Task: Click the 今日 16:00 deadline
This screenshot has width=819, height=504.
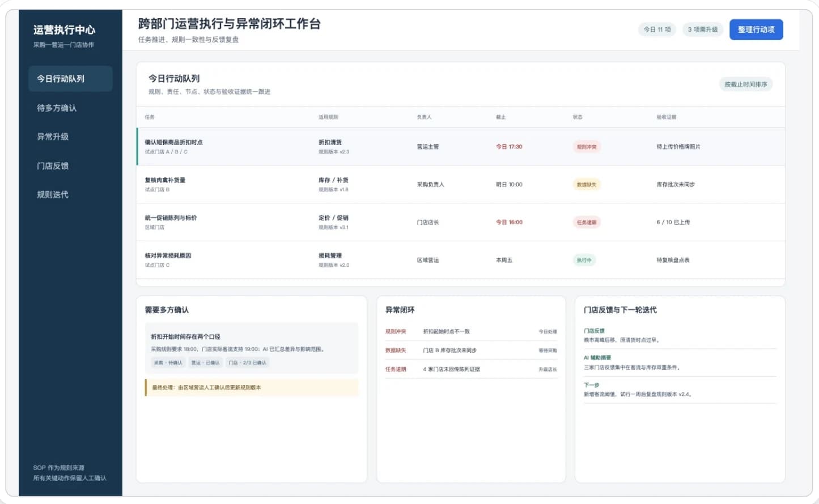Action: tap(509, 223)
